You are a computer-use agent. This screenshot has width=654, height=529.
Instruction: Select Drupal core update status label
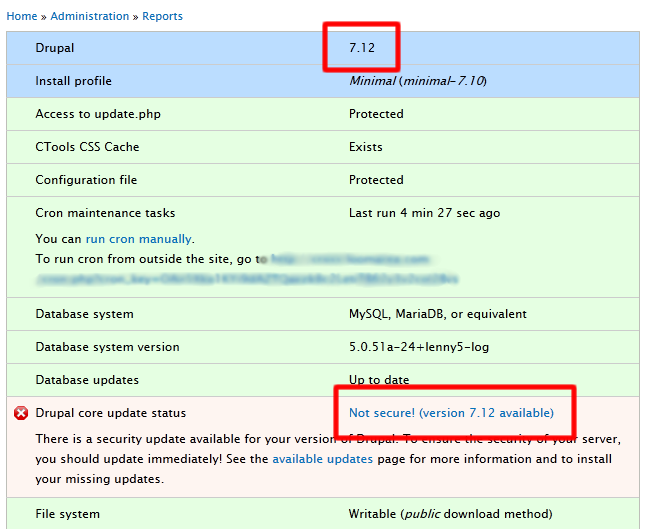point(111,413)
